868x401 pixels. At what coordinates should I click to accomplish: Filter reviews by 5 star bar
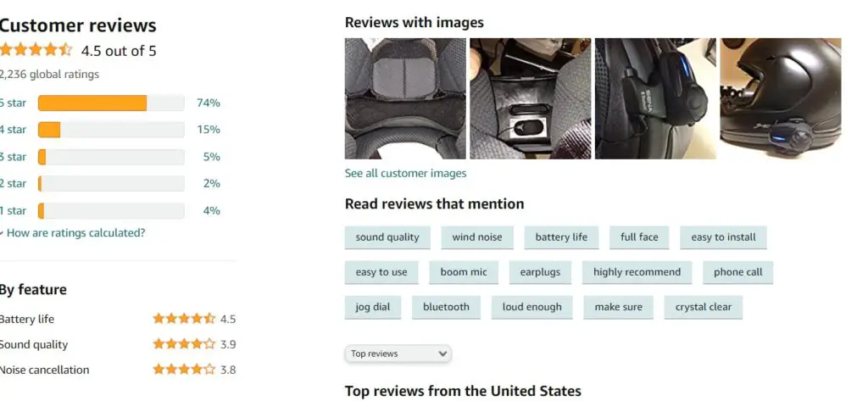pyautogui.click(x=111, y=103)
